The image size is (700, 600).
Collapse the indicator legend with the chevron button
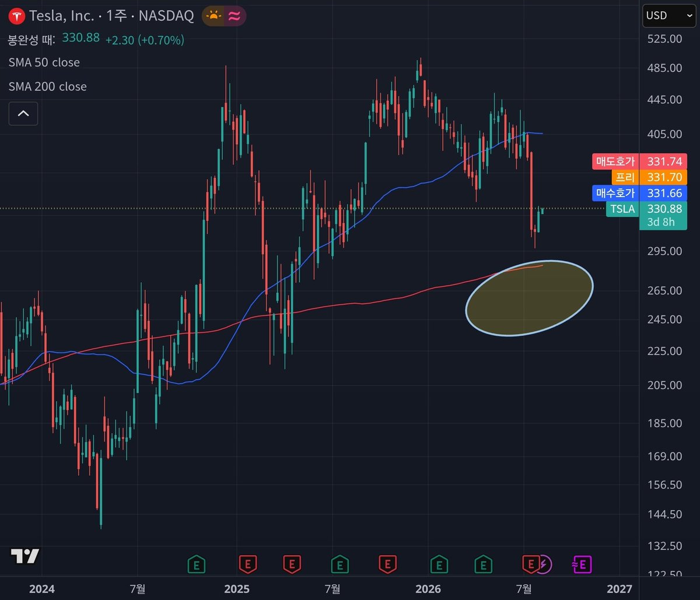(23, 113)
